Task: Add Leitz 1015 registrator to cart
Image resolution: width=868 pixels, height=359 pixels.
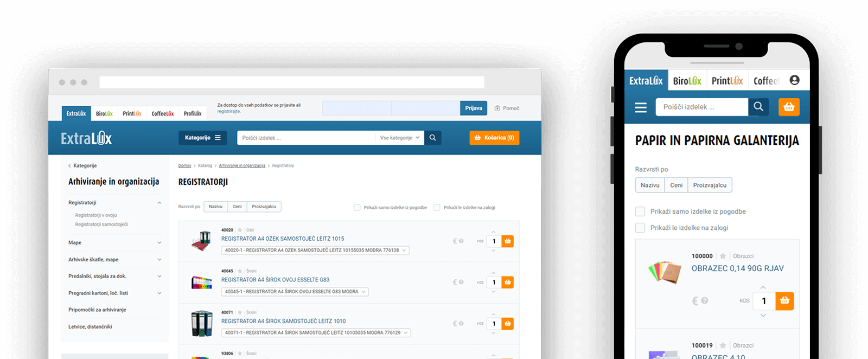Action: point(508,241)
